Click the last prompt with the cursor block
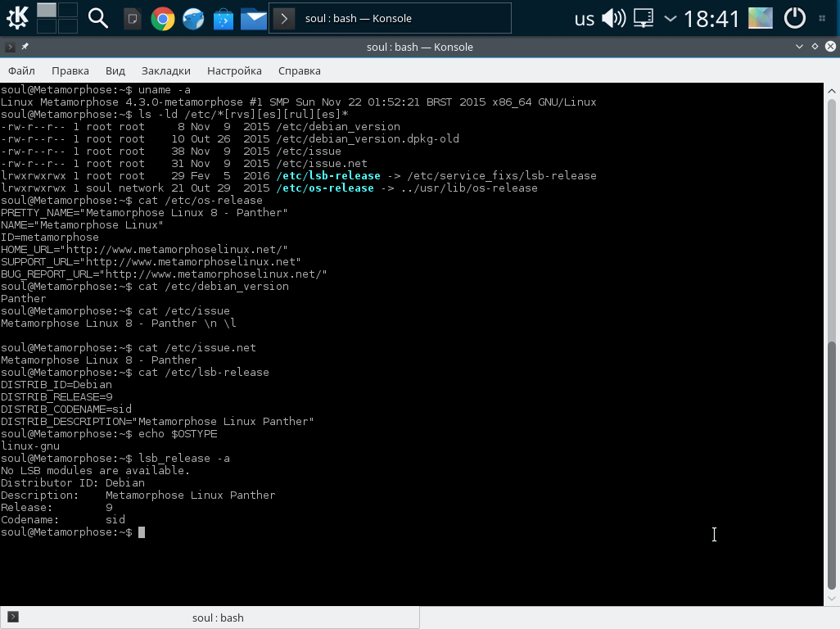840x629 pixels. 73,532
